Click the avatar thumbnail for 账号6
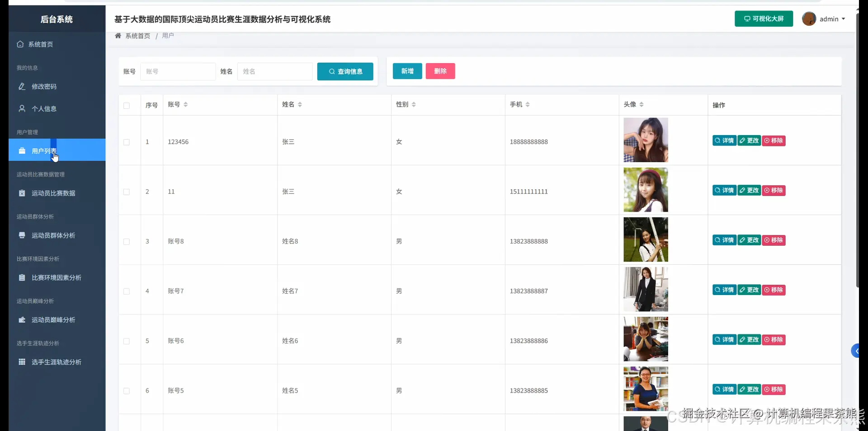 (646, 339)
